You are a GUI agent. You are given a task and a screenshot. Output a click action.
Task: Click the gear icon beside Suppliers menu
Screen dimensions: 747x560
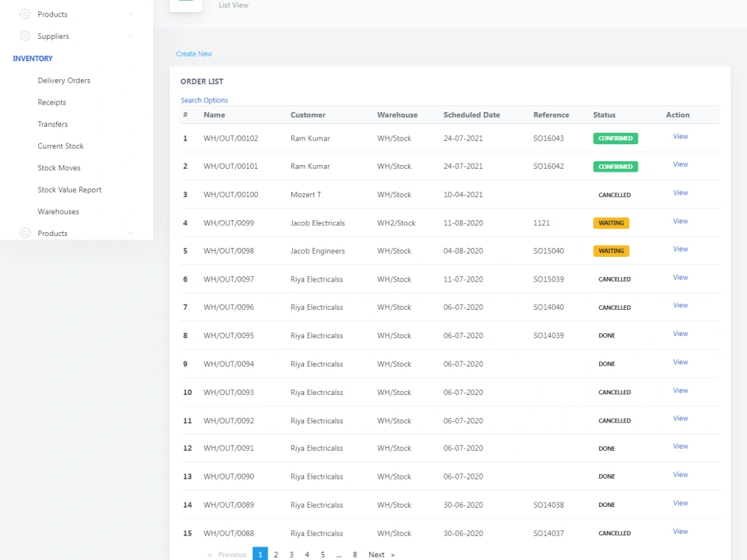(25, 36)
